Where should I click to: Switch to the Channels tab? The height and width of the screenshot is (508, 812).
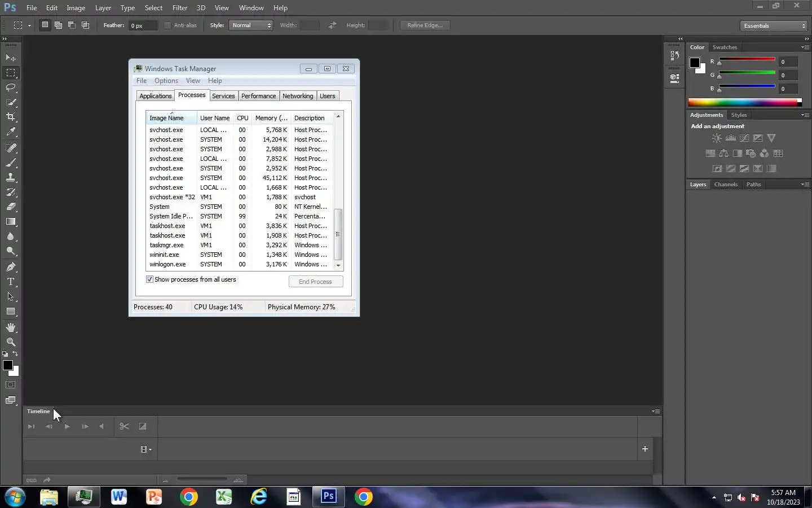pos(726,185)
